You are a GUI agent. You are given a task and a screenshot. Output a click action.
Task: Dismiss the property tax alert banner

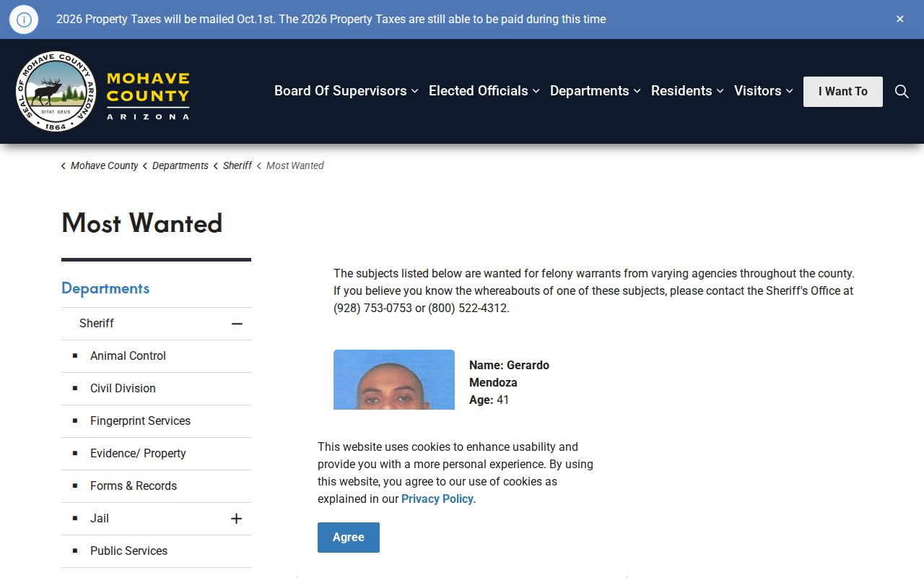click(x=900, y=20)
